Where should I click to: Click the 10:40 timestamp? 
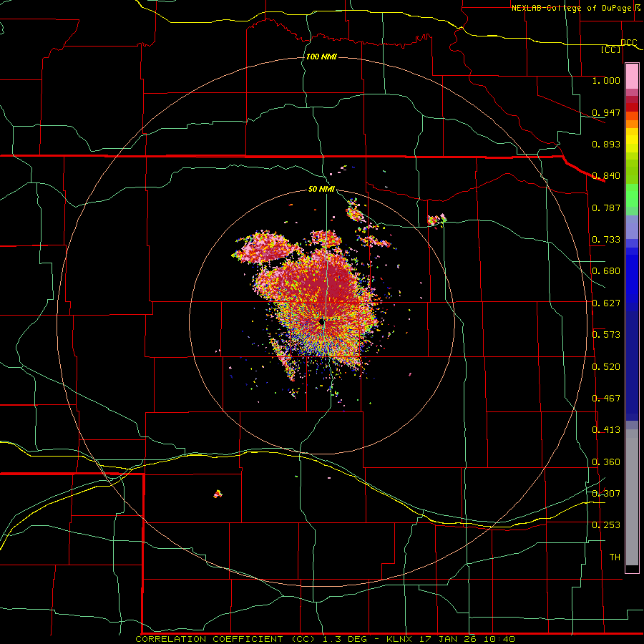499,639
